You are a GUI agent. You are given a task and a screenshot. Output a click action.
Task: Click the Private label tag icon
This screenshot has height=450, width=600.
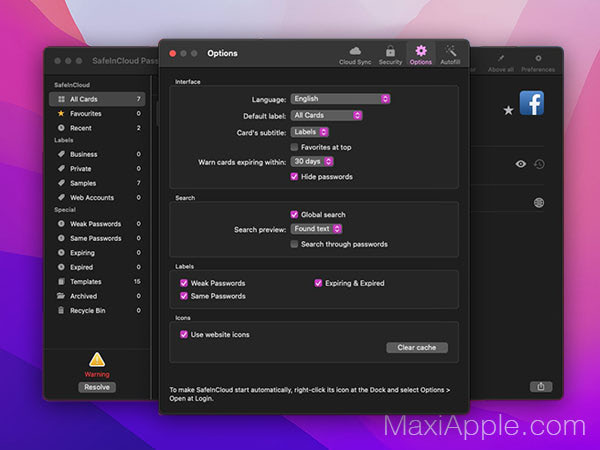pos(61,168)
